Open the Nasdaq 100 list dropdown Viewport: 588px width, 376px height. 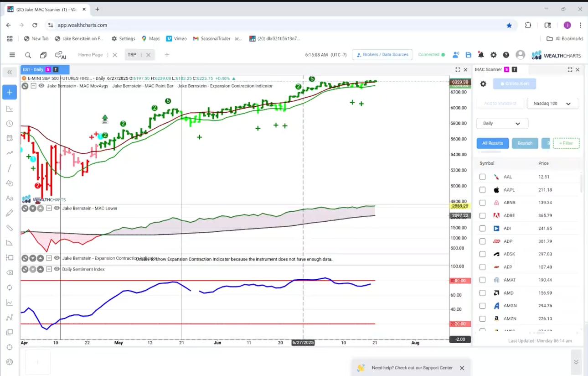552,104
